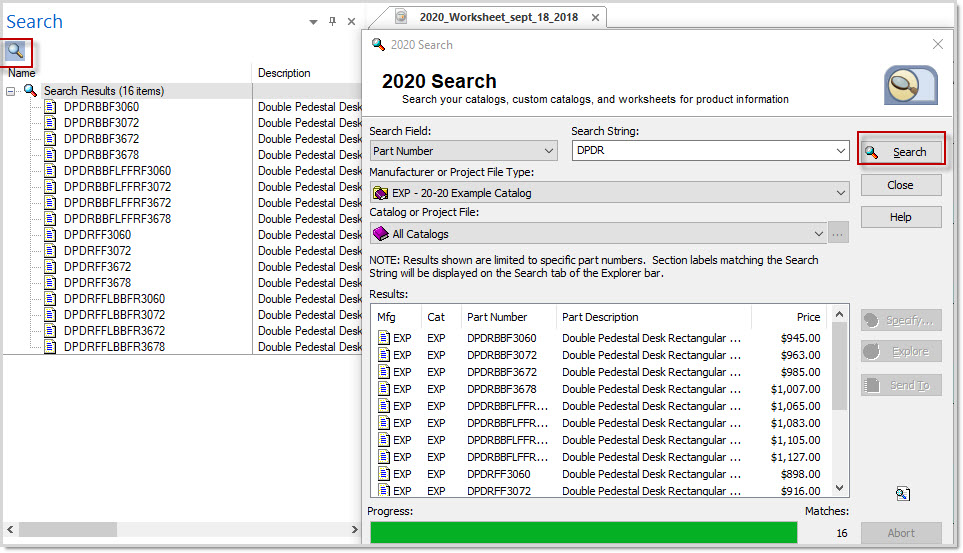The width and height of the screenshot is (963, 553).
Task: Select result row DPDRBBF3072 priced $963.00
Action: [x=599, y=355]
